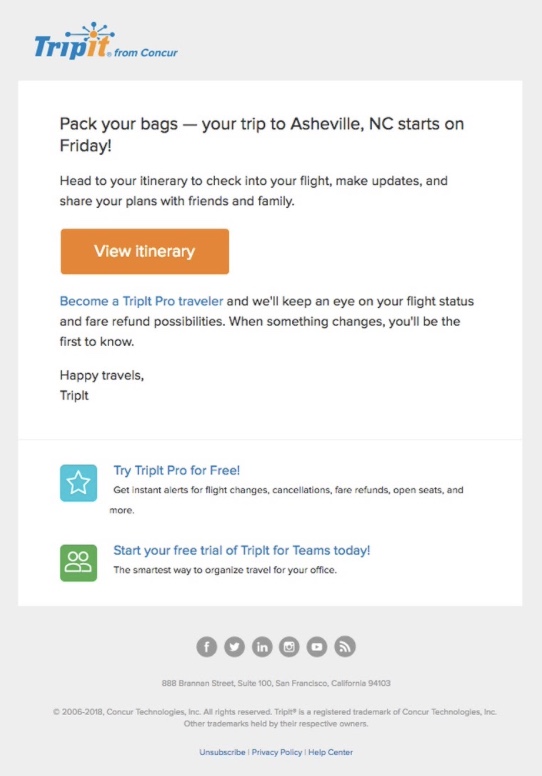Click the Brannan Street address text

276,683
